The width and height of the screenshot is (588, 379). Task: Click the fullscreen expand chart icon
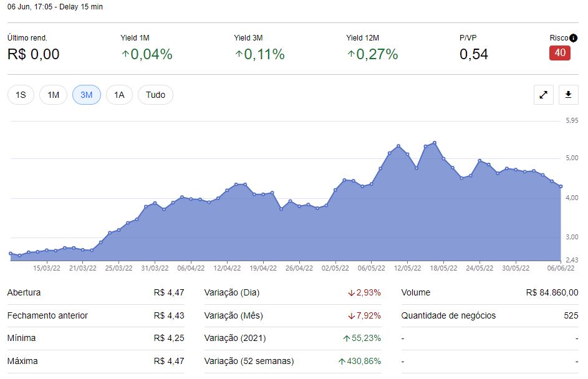click(x=544, y=95)
